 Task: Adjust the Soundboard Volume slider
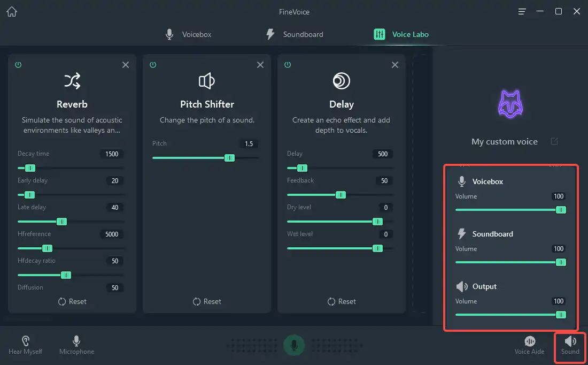coord(510,262)
